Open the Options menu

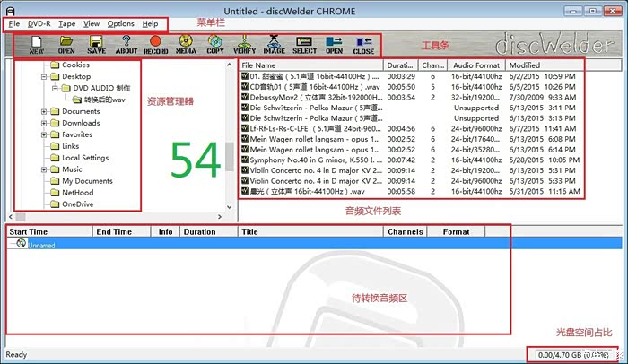120,23
